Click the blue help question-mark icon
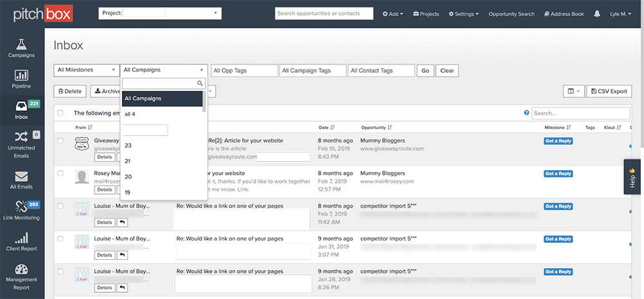 527,113
